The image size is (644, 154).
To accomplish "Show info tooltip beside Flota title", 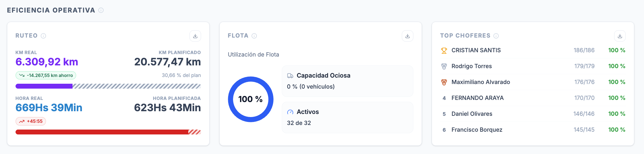I will click(x=254, y=36).
